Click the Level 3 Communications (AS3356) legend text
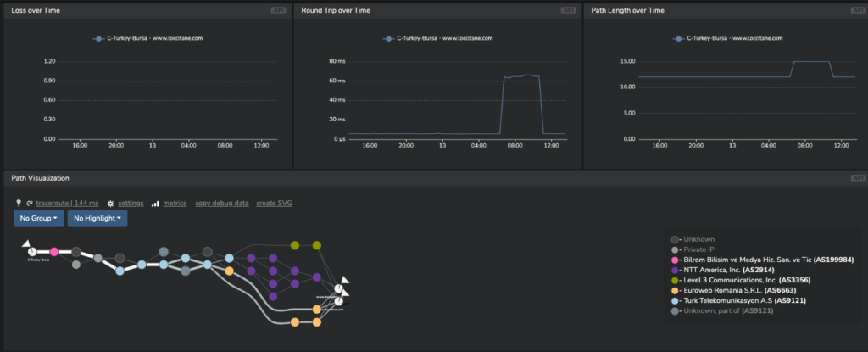868x352 pixels. (748, 281)
